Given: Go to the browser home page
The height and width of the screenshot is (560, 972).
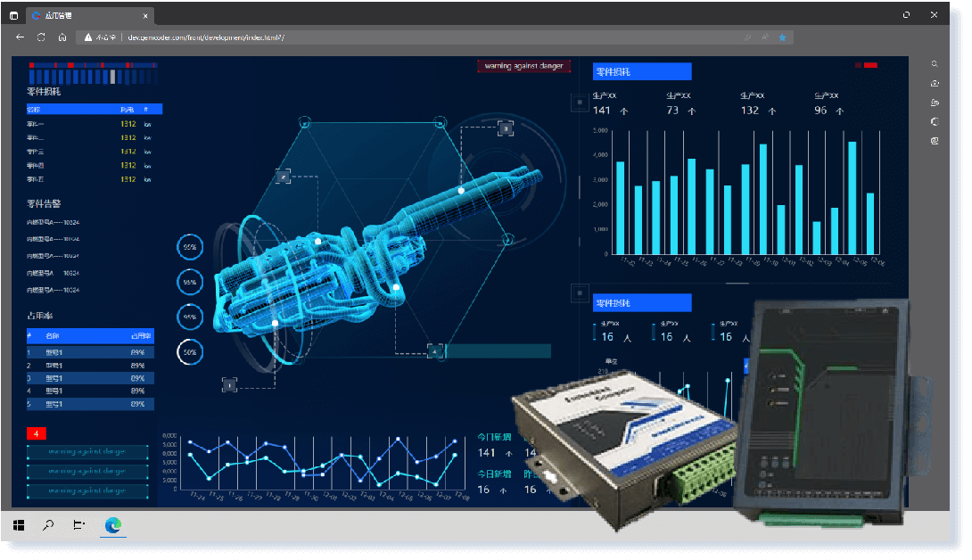Looking at the screenshot, I should [62, 37].
